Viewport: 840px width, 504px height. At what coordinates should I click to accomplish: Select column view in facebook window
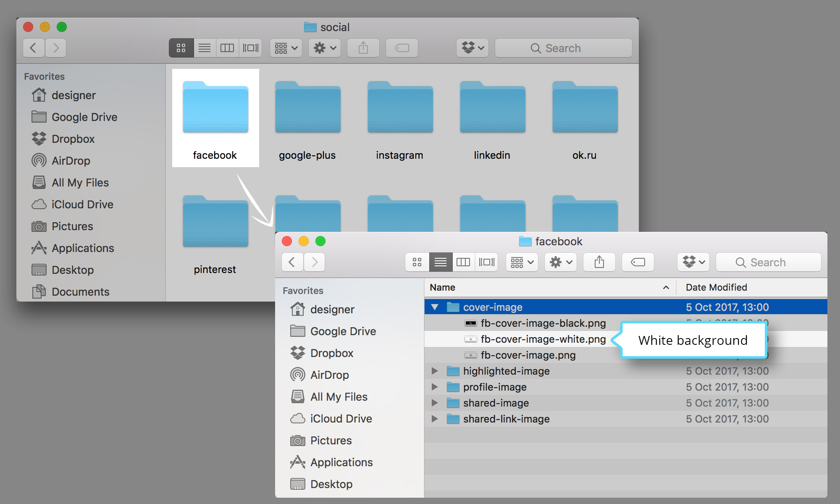[463, 262]
